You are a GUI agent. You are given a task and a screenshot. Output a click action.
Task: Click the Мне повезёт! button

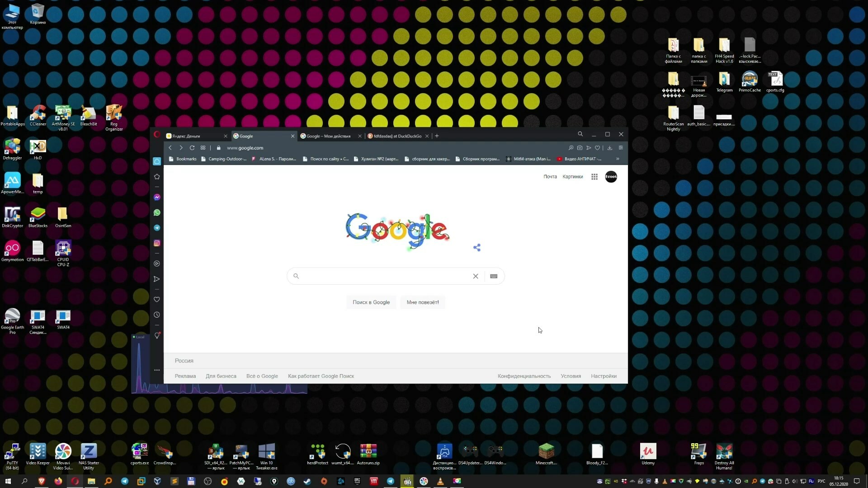pyautogui.click(x=423, y=302)
